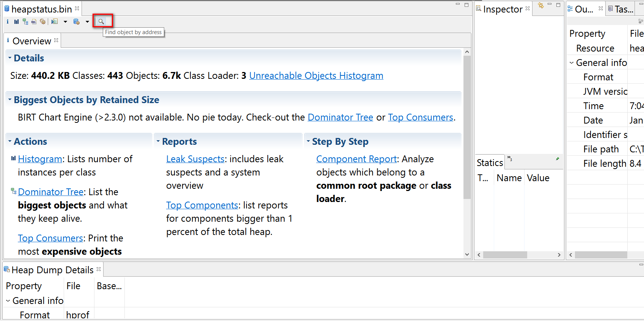Screen dimensions: 644x321
Task: Select the Inspector view tab
Action: click(x=503, y=9)
